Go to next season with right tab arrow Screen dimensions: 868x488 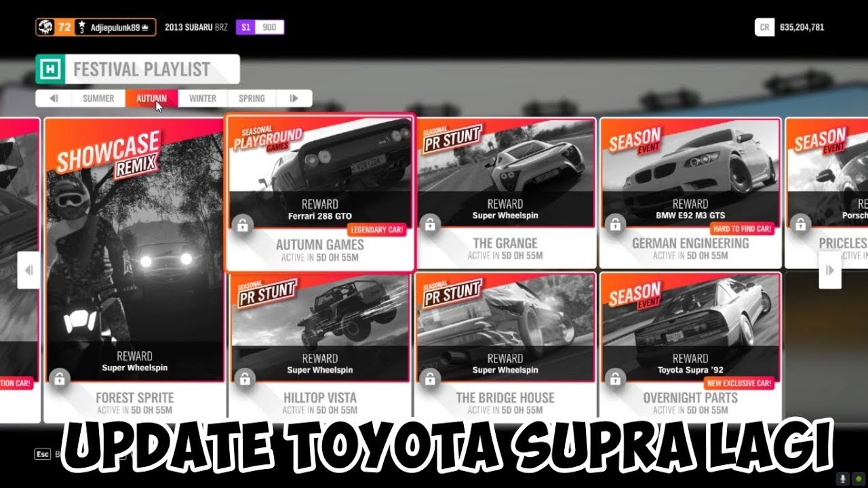coord(294,98)
